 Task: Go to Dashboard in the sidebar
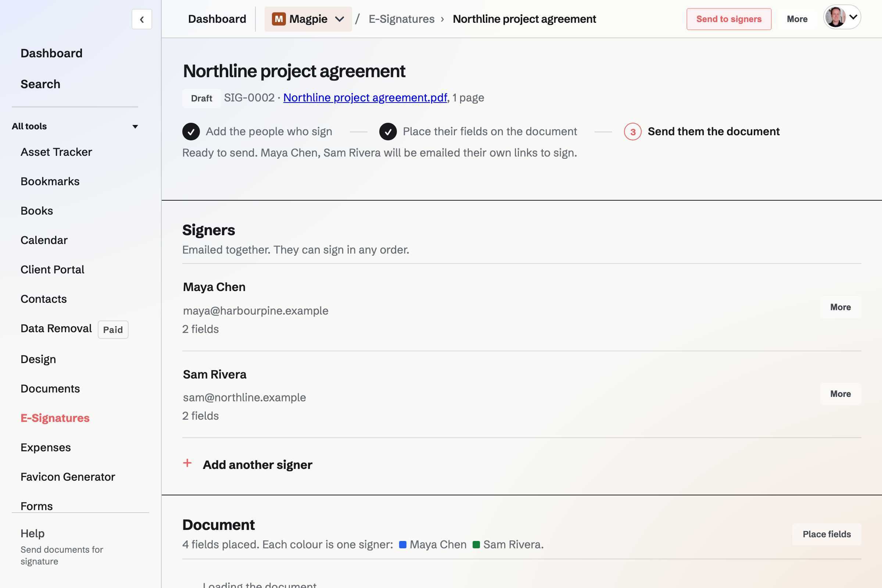click(x=51, y=53)
